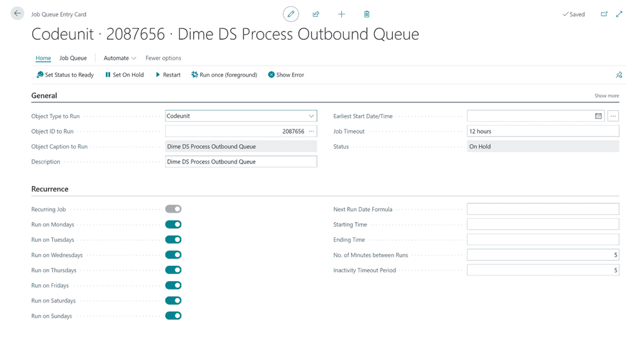Select Run once (foreground)
This screenshot has height=343, width=644.
click(x=224, y=75)
